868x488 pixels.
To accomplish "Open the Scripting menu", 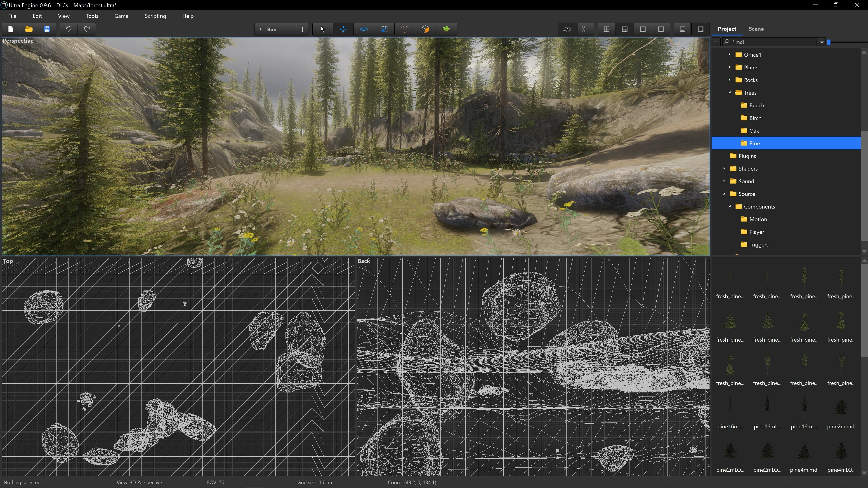I will point(155,16).
